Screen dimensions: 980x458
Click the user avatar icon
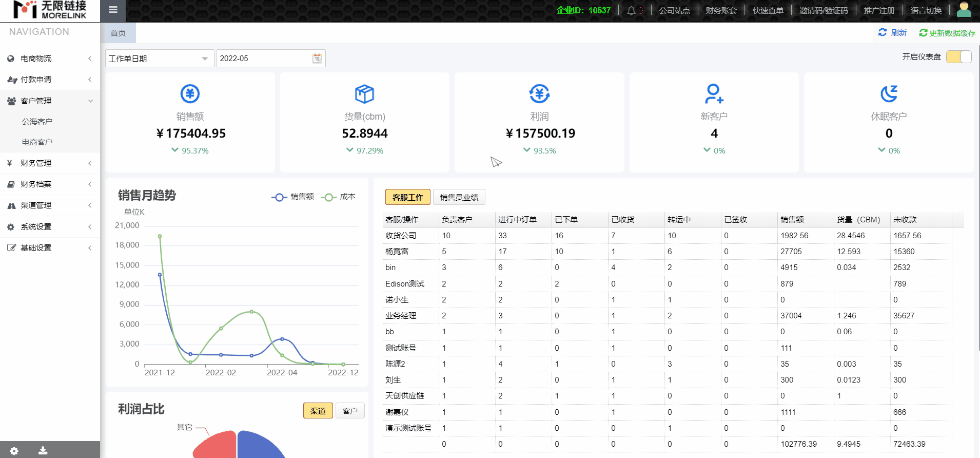tap(964, 10)
